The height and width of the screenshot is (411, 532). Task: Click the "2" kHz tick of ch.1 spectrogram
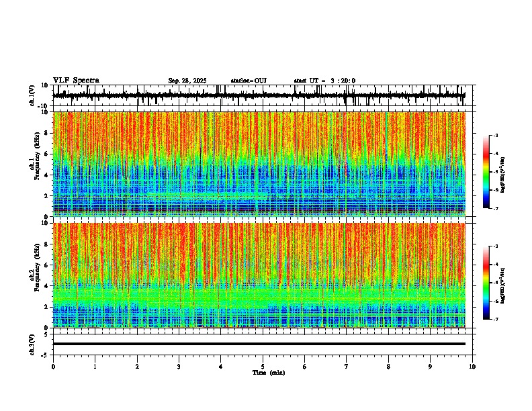(47, 196)
